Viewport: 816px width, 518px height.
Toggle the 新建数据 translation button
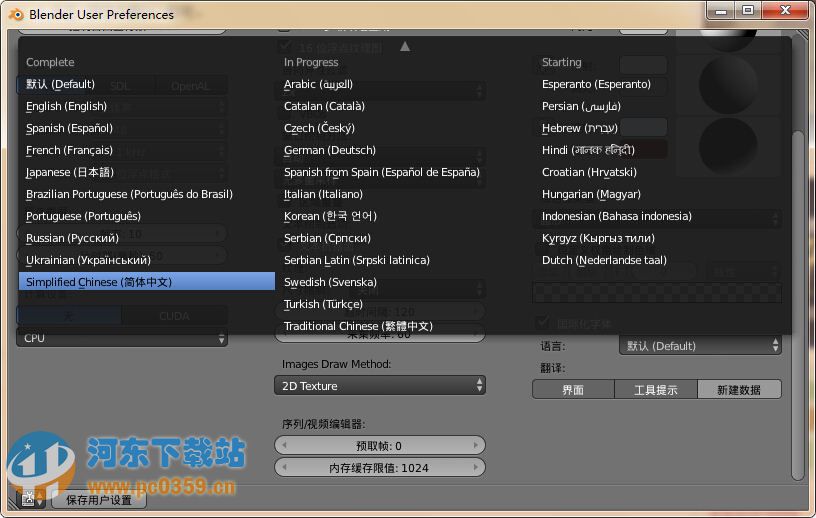(739, 390)
